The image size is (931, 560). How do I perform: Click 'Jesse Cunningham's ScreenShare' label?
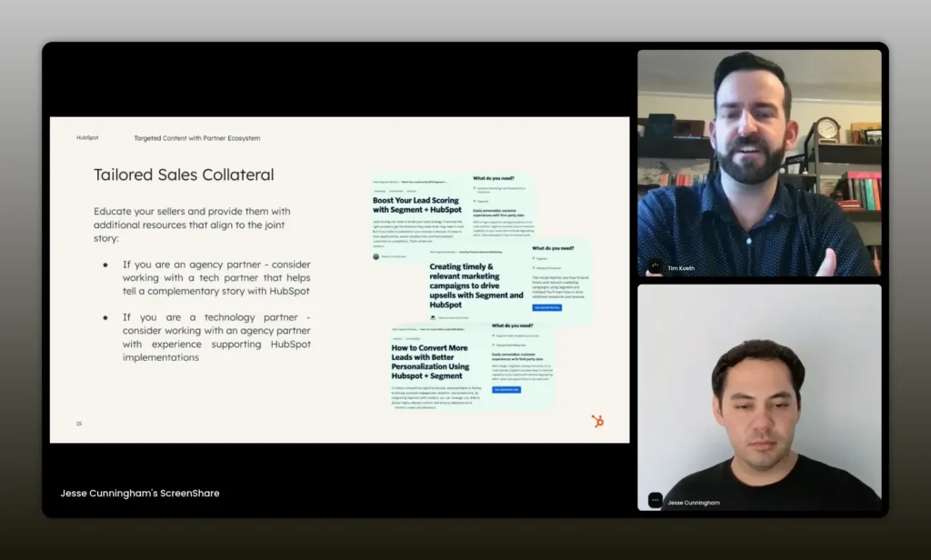(139, 493)
